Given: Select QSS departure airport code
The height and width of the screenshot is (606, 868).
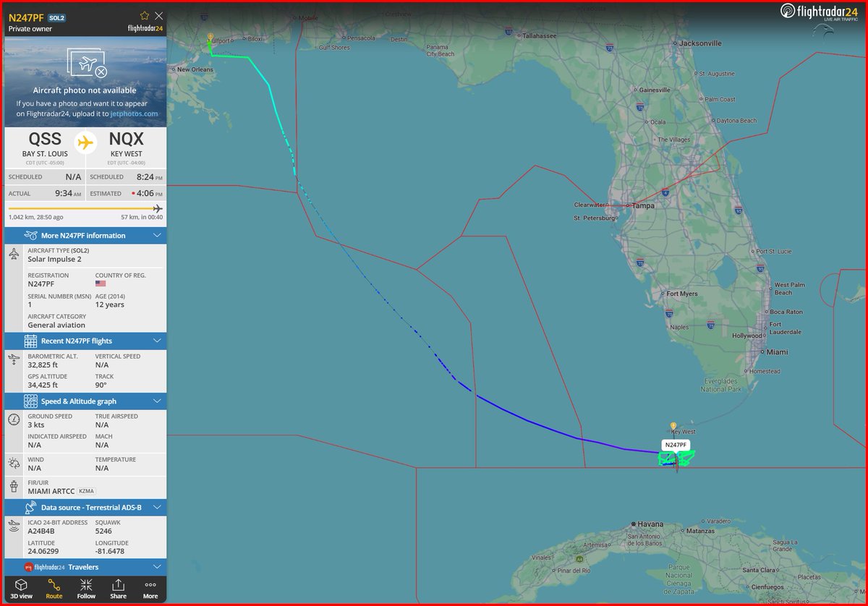Looking at the screenshot, I should (45, 140).
